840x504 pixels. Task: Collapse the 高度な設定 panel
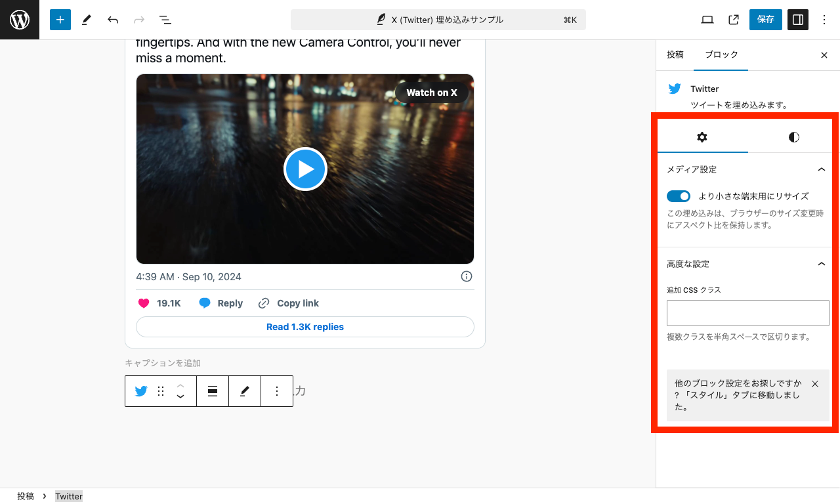pos(748,264)
